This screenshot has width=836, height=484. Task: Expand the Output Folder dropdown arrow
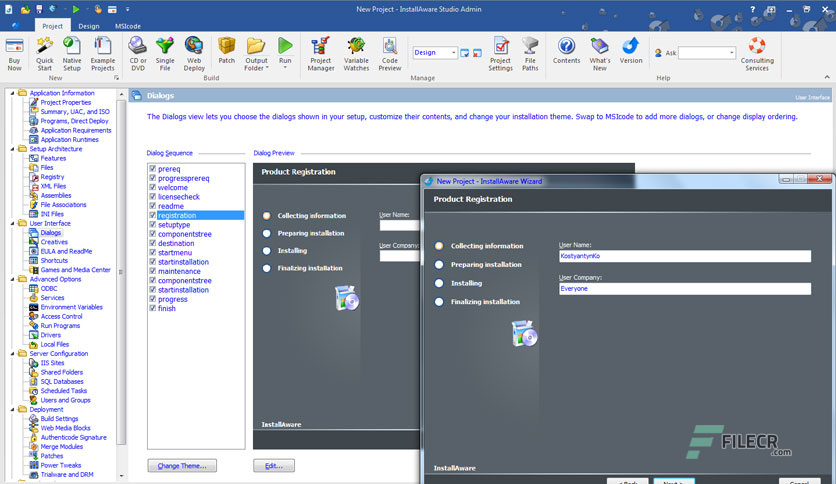pos(267,68)
